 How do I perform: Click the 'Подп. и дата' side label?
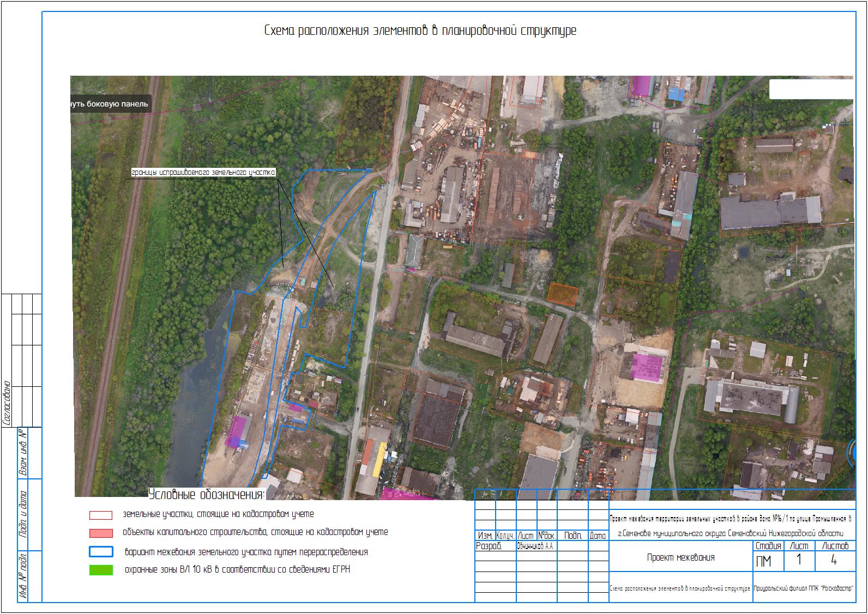[x=23, y=515]
